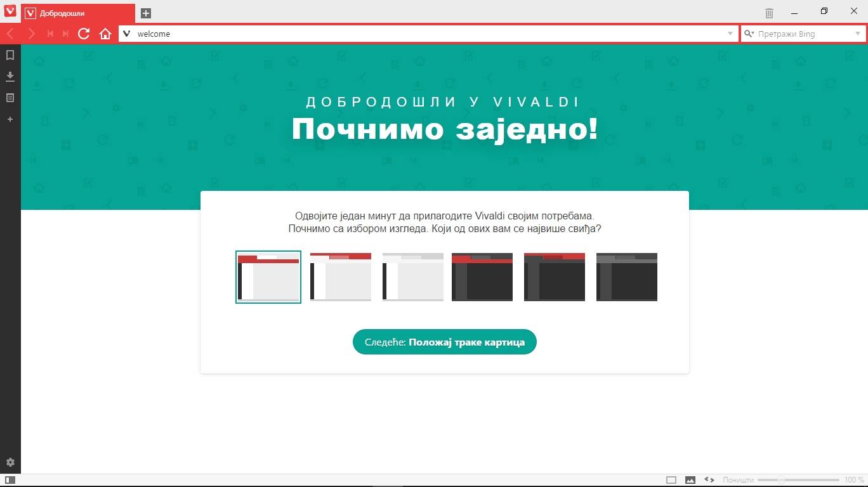
Task: Go to the Home page icon
Action: [x=105, y=34]
